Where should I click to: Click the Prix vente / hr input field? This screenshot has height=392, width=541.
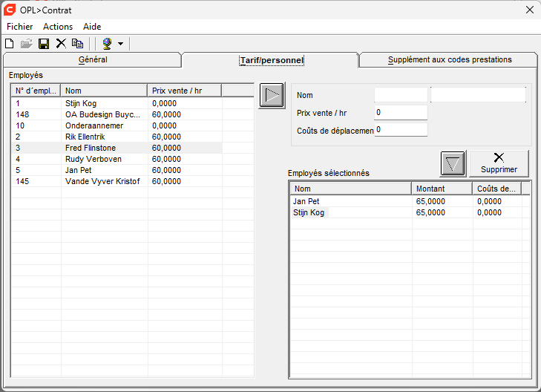click(401, 113)
